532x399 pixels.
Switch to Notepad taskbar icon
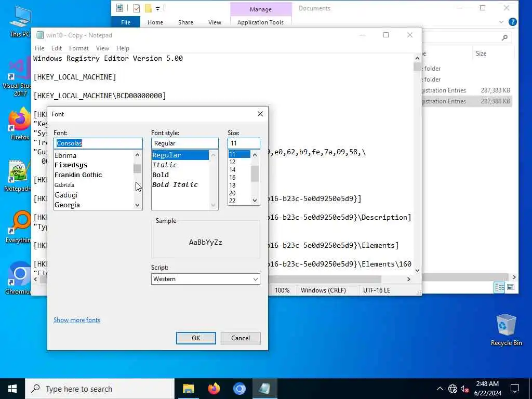264,389
